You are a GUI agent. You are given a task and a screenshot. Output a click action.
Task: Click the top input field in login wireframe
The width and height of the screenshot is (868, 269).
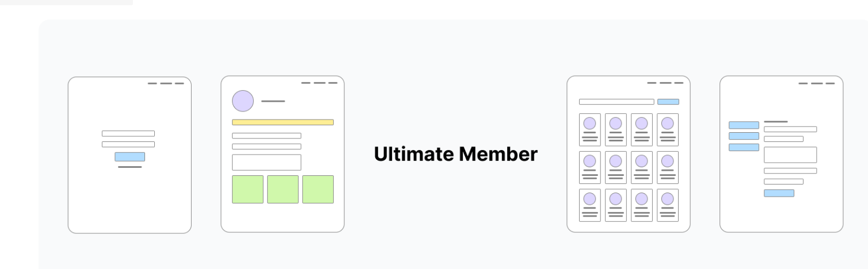click(x=128, y=133)
